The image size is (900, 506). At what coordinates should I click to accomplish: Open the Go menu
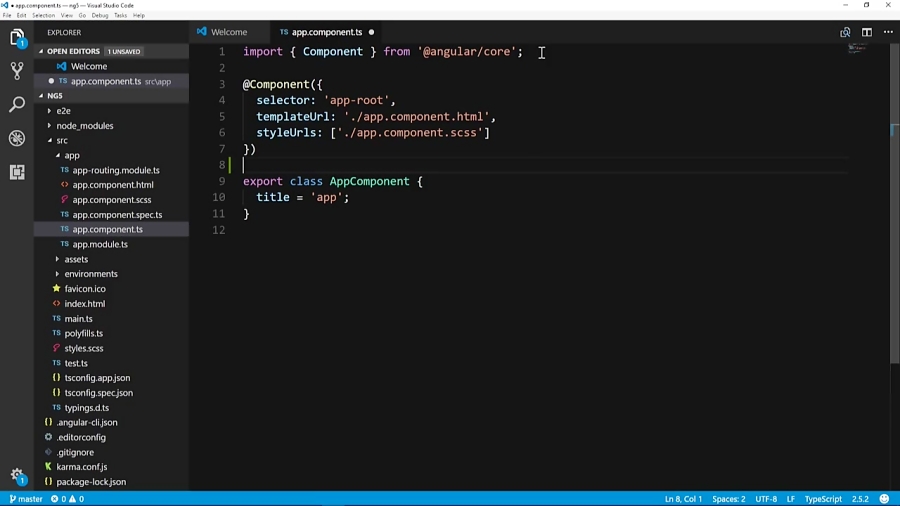coord(82,15)
